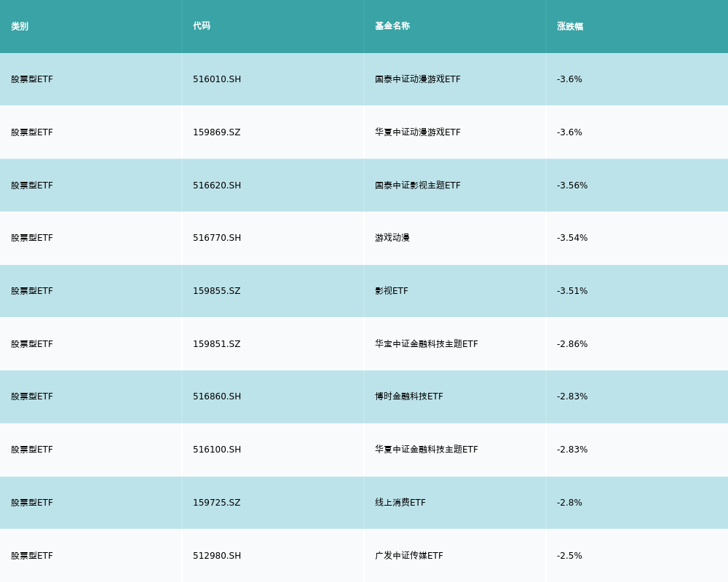Select code 159855.SZ

point(217,291)
